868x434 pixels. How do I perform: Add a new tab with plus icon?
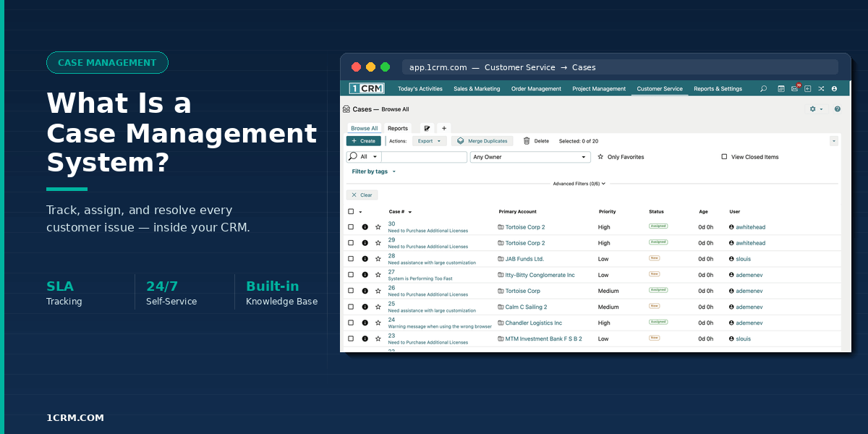tap(444, 128)
